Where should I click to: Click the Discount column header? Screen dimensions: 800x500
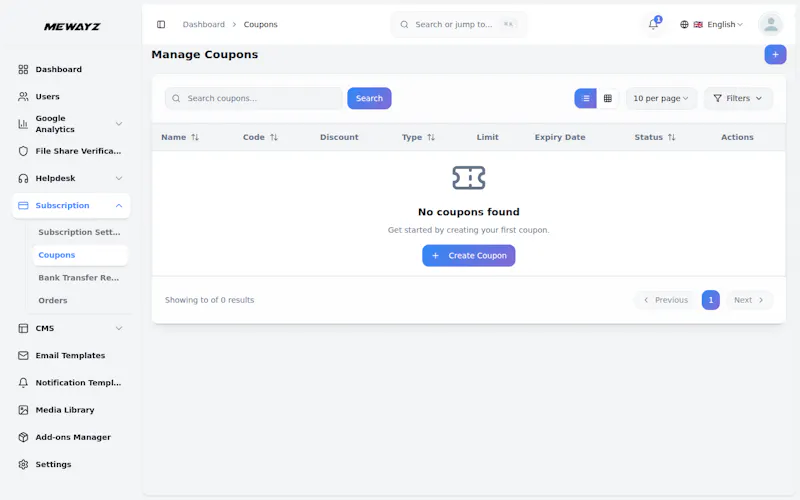pos(339,137)
